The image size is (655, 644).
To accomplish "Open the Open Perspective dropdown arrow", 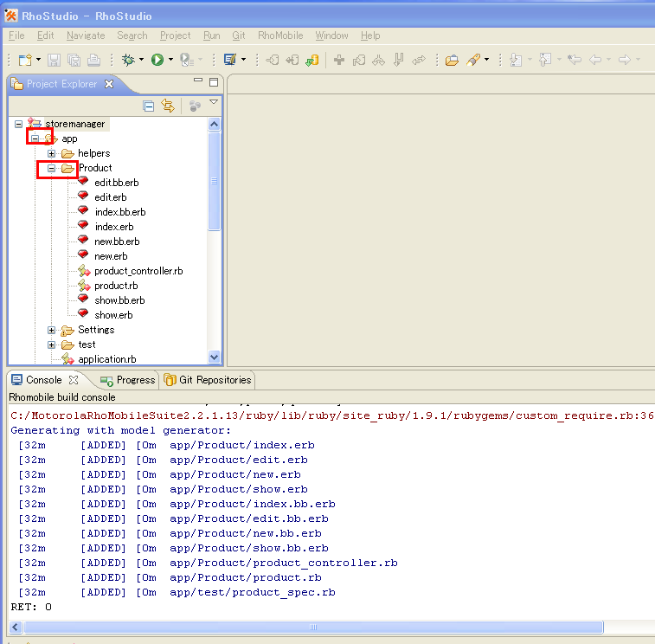I will (243, 60).
